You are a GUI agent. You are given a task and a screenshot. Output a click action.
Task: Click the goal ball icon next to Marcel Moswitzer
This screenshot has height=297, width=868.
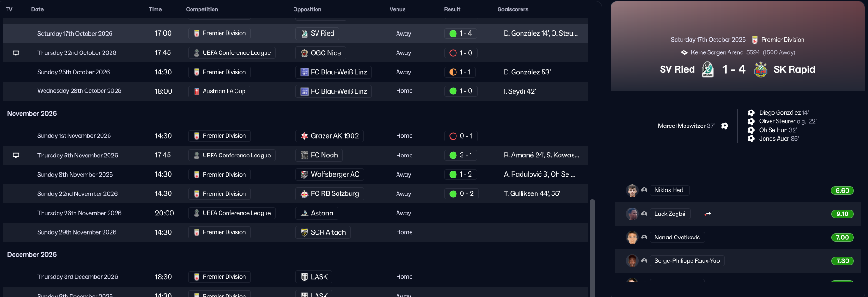point(725,126)
